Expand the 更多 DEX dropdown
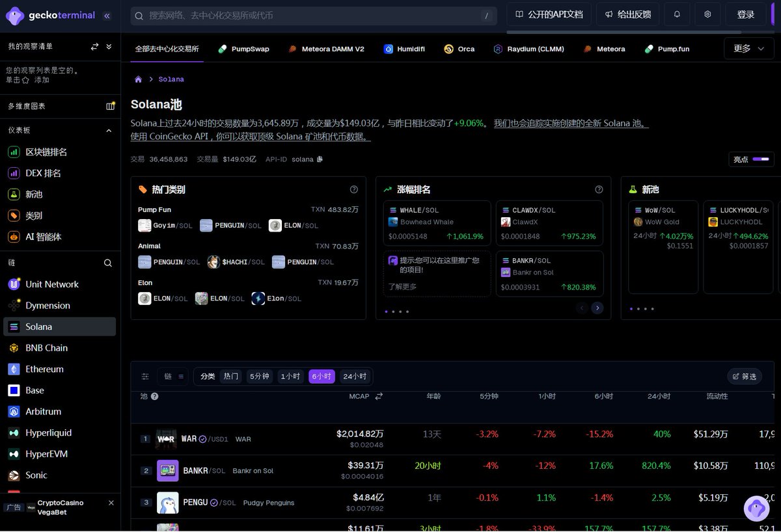The image size is (781, 532). click(748, 49)
